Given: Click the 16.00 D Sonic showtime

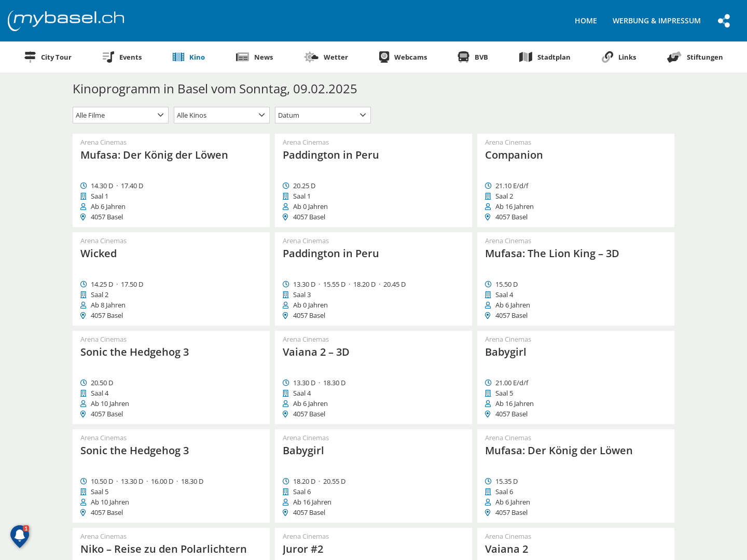Looking at the screenshot, I should click(x=162, y=481).
